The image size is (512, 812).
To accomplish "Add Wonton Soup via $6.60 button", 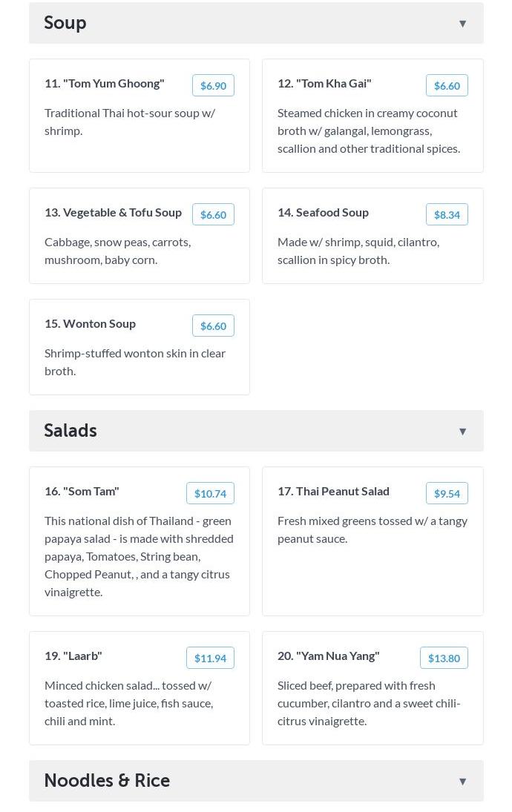I will point(213,326).
